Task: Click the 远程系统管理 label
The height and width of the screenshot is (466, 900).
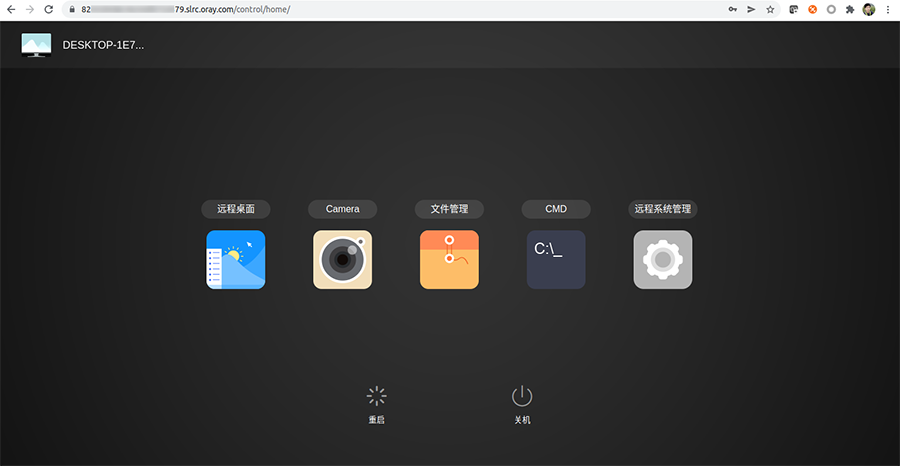Action: (662, 209)
